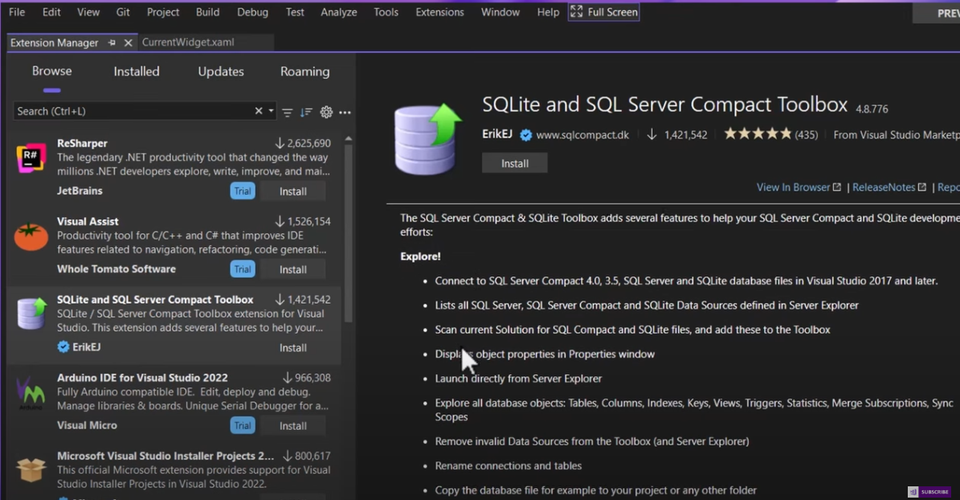
Task: Open the search history dropdown arrow
Action: (x=271, y=111)
